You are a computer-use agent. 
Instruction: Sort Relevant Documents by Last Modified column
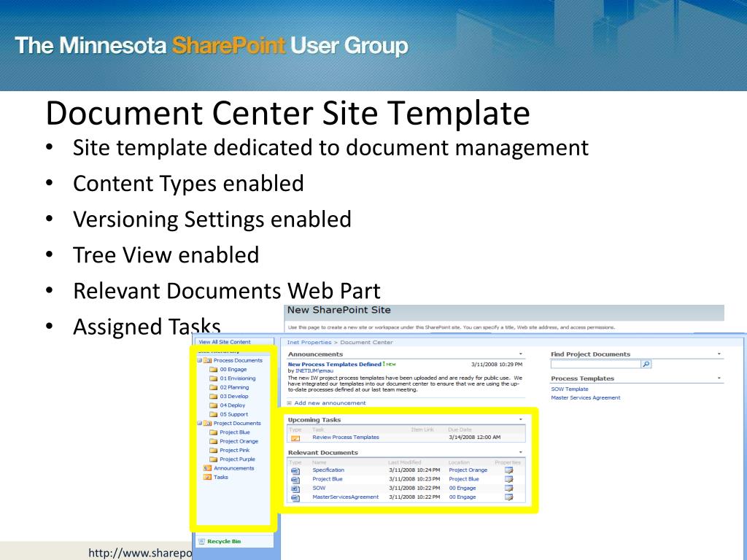coord(404,462)
